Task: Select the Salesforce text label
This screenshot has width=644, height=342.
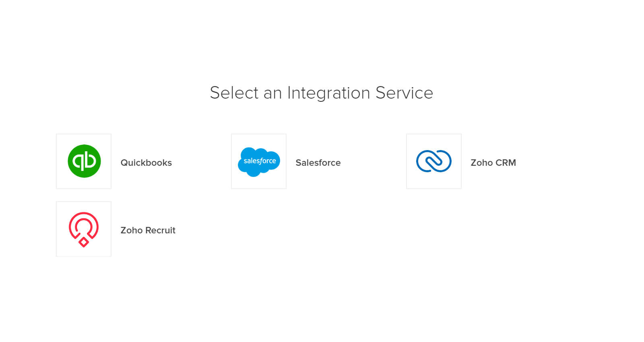Action: [318, 163]
